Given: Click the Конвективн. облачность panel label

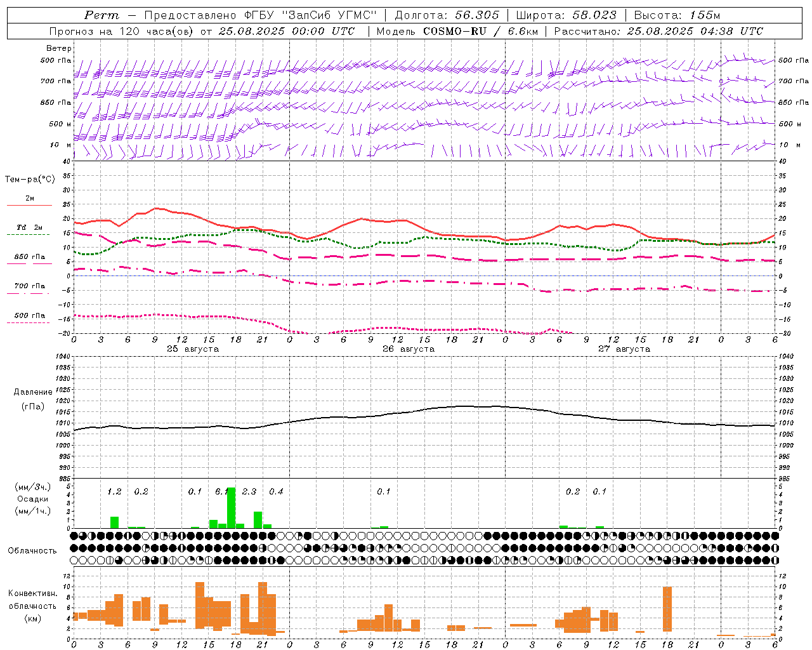Looking at the screenshot, I should (x=32, y=606).
